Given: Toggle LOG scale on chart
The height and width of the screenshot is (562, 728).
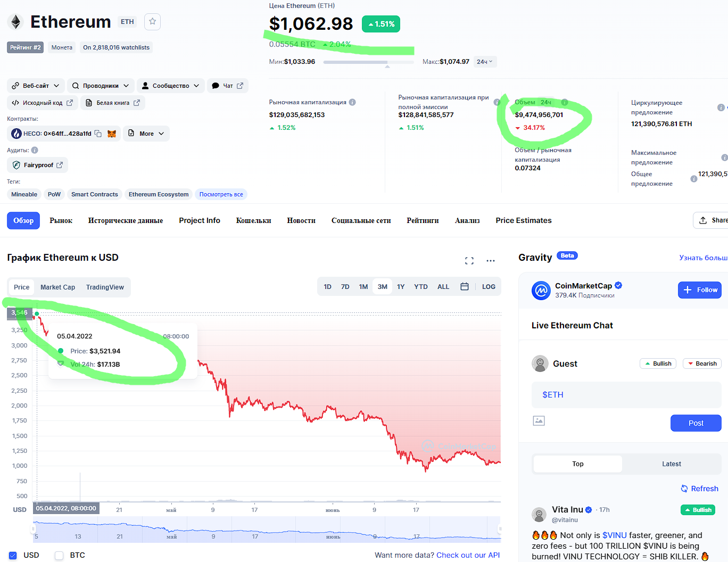Looking at the screenshot, I should tap(489, 287).
